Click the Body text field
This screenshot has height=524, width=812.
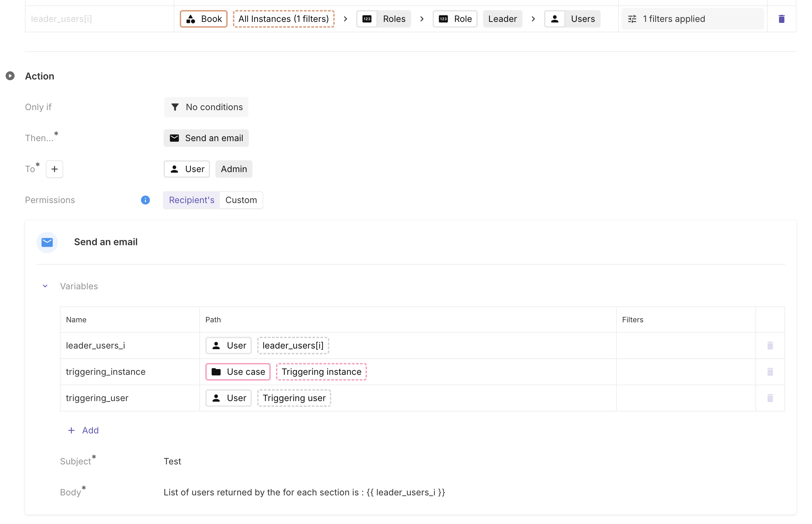[x=304, y=492]
